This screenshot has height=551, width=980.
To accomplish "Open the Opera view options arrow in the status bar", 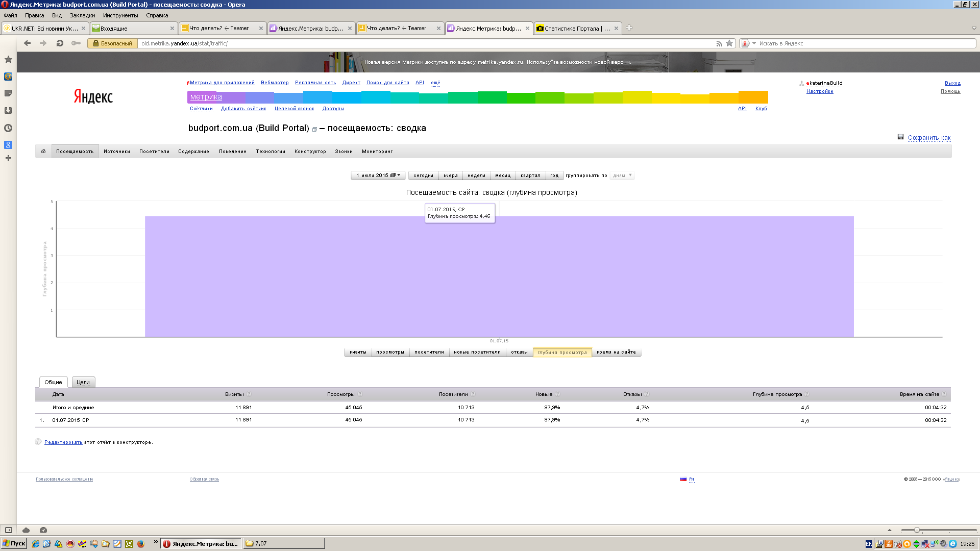I will [890, 530].
